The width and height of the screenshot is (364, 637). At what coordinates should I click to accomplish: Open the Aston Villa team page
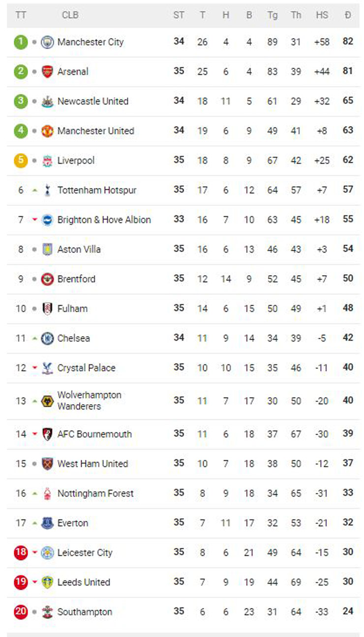[79, 250]
